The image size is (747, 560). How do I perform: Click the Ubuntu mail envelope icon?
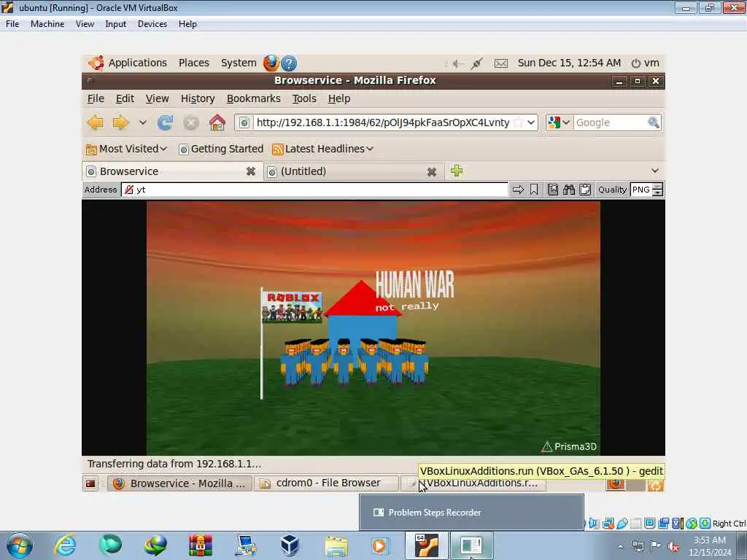[500, 63]
